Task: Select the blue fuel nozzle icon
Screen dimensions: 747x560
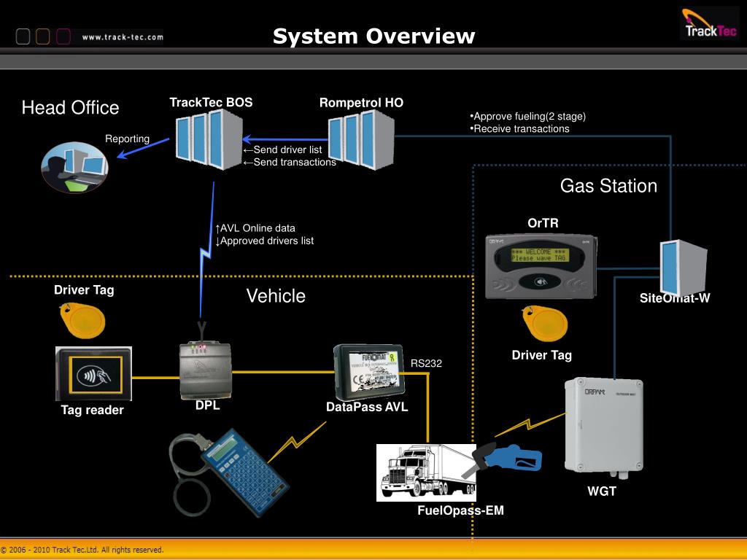Action: point(503,461)
